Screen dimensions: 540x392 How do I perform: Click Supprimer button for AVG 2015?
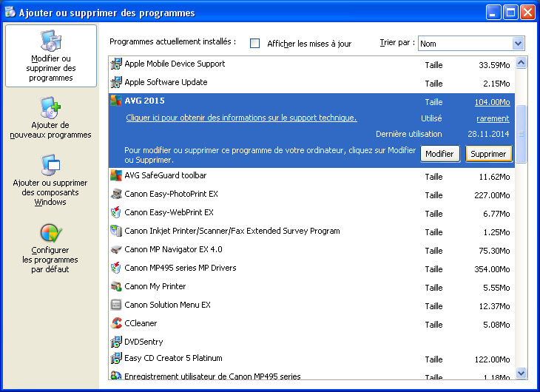[488, 154]
